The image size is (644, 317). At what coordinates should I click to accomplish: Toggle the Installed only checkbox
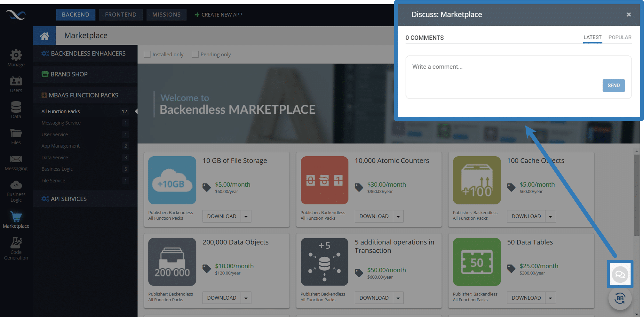coord(147,54)
